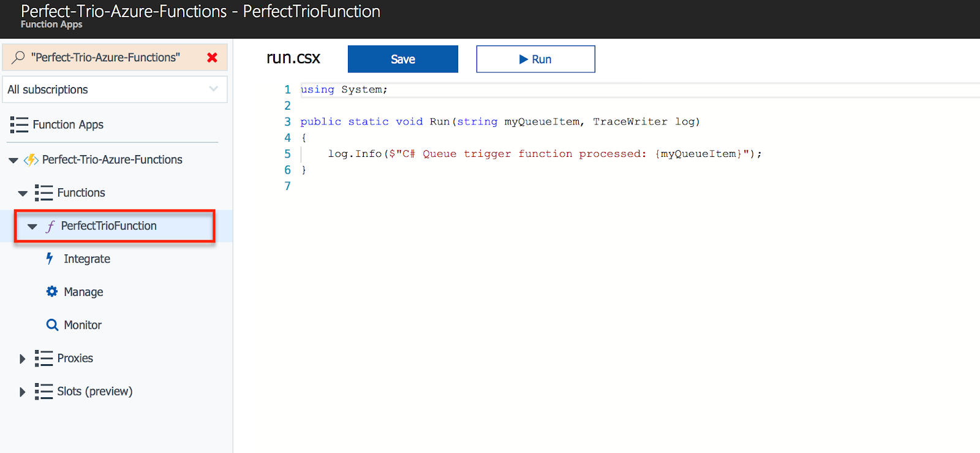Click the Slots (preview) list icon
980x453 pixels.
coord(43,392)
